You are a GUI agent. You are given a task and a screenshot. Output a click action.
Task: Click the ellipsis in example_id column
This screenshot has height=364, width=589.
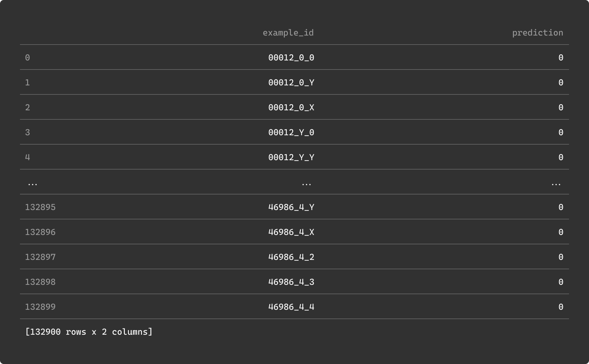pyautogui.click(x=306, y=183)
